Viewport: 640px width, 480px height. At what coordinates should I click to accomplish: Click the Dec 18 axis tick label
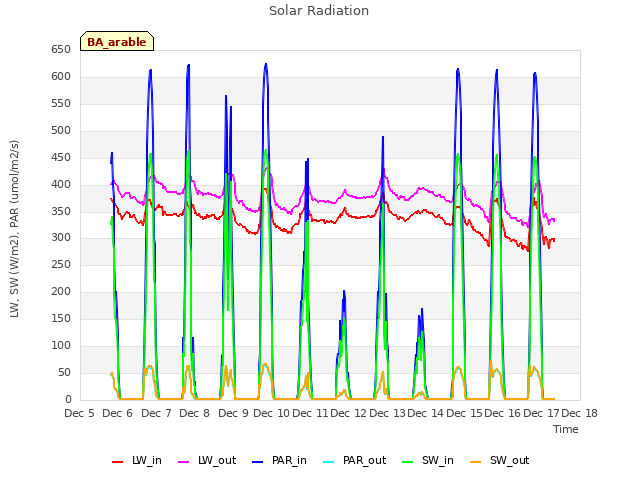click(580, 413)
